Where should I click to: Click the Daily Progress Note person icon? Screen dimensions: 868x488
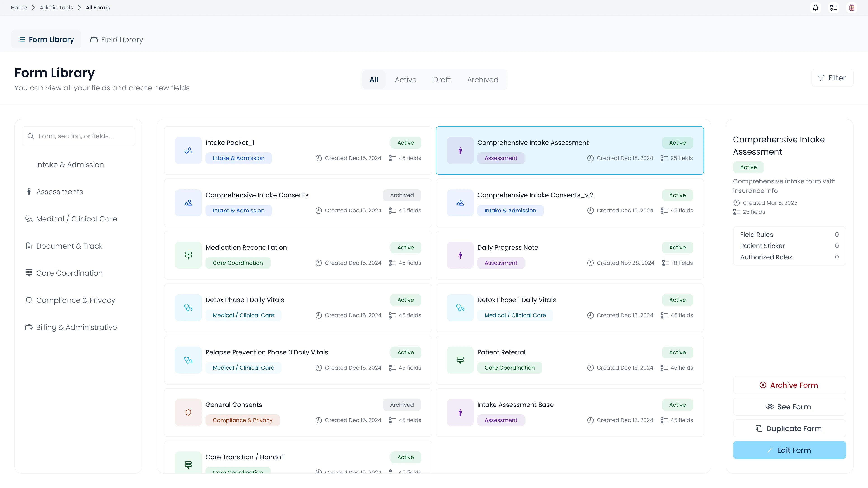click(460, 255)
